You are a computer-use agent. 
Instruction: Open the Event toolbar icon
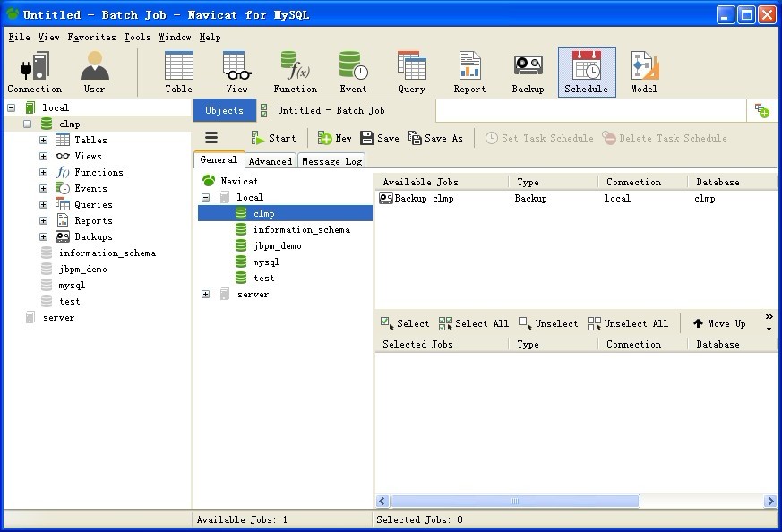353,73
